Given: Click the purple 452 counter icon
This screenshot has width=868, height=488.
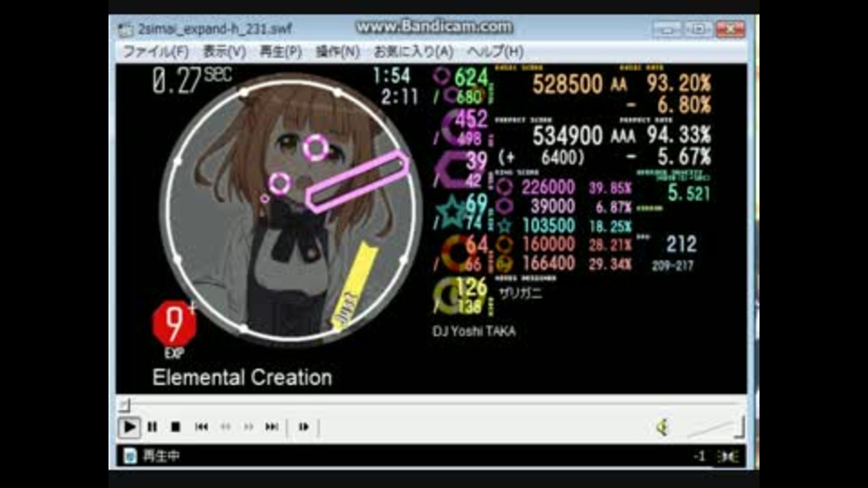Looking at the screenshot, I should pos(455,127).
